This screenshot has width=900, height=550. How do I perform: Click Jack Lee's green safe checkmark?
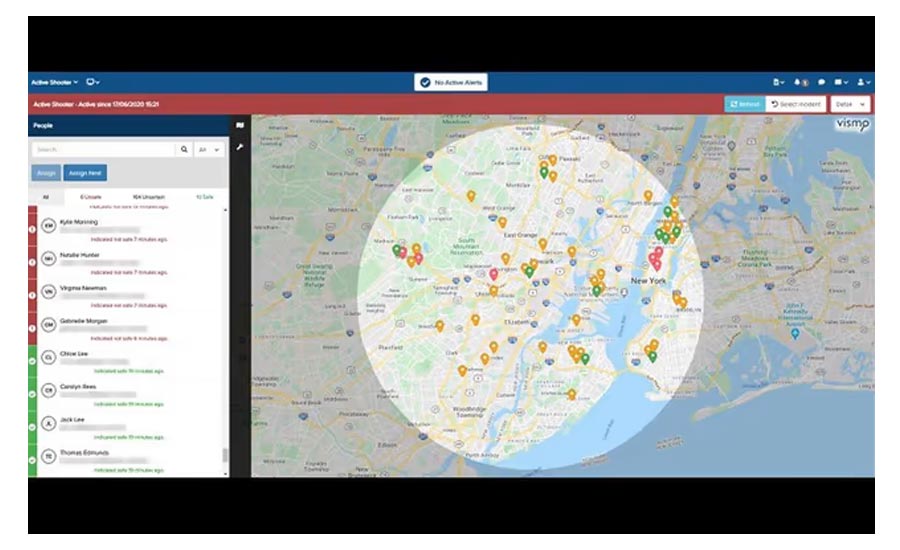[x=32, y=426]
